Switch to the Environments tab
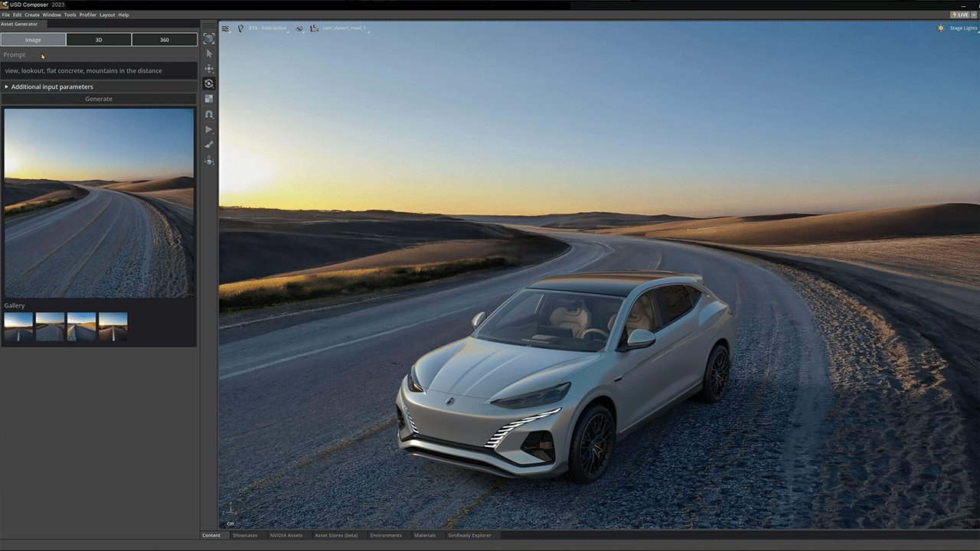This screenshot has width=980, height=551. click(x=385, y=536)
